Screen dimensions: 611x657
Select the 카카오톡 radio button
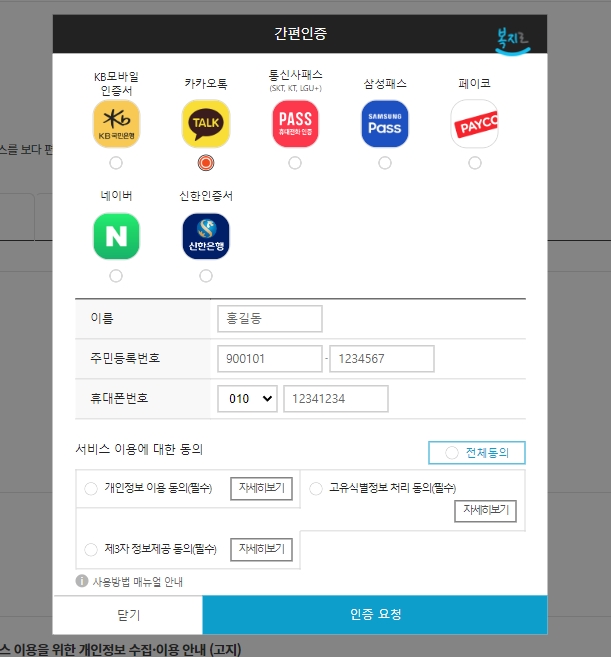pyautogui.click(x=206, y=163)
